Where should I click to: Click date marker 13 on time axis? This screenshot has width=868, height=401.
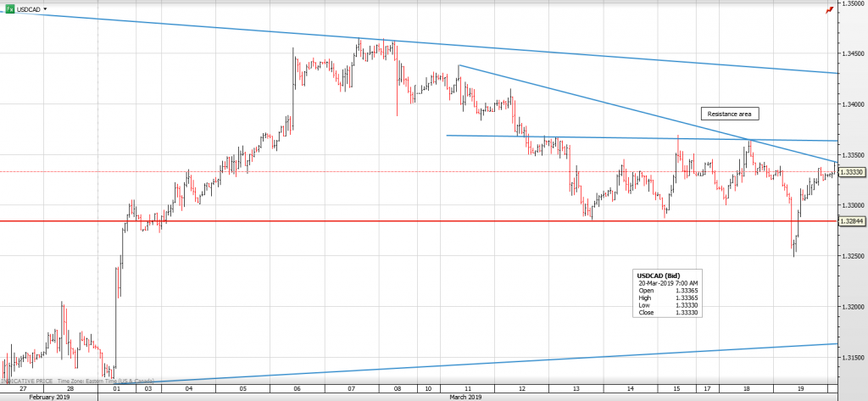pyautogui.click(x=576, y=387)
